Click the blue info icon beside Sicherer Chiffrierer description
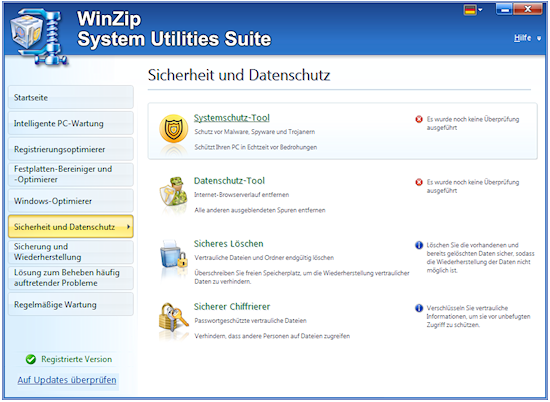Viewport: 550px width, 402px height. pyautogui.click(x=419, y=308)
